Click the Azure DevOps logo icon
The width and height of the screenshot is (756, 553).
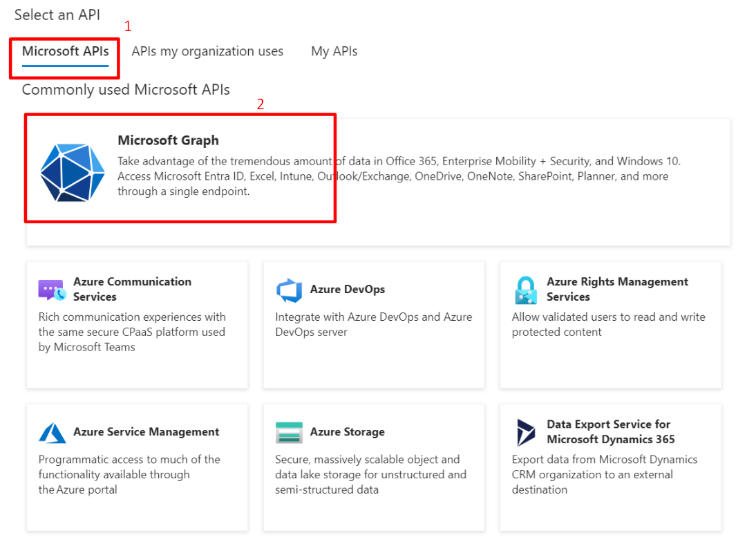tap(289, 290)
